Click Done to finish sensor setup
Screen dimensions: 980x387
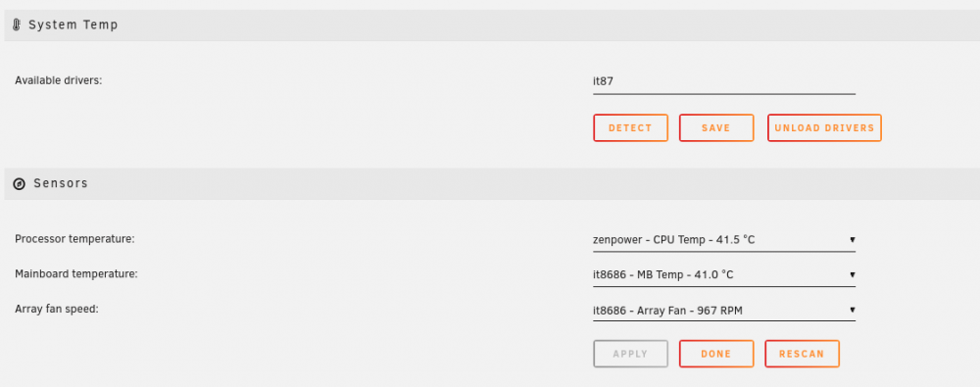click(716, 354)
